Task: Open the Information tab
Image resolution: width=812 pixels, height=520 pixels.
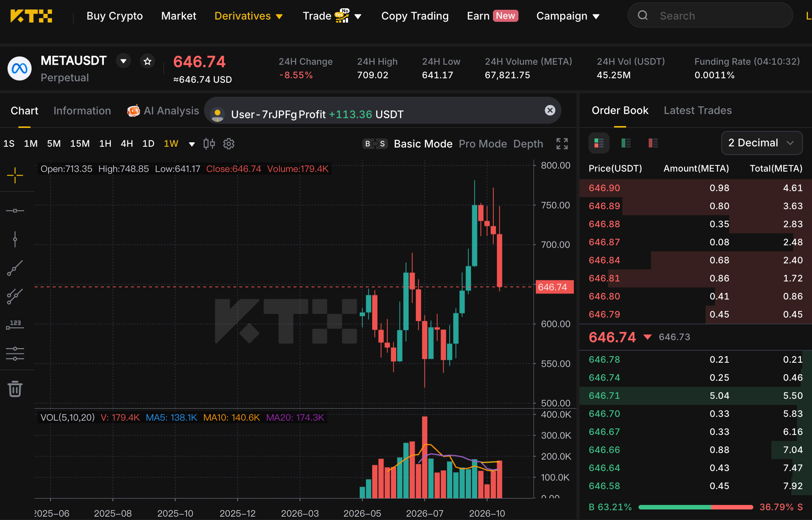Action: coord(82,111)
